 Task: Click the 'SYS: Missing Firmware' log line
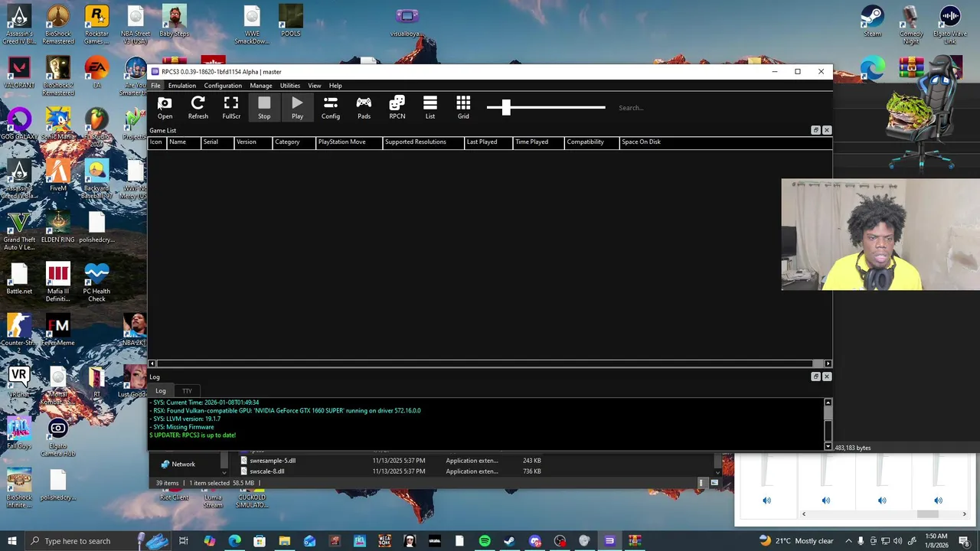coord(182,427)
